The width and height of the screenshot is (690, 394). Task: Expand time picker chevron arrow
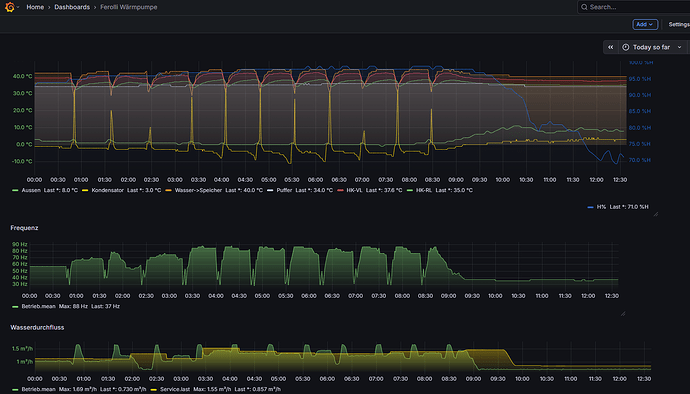pos(679,47)
